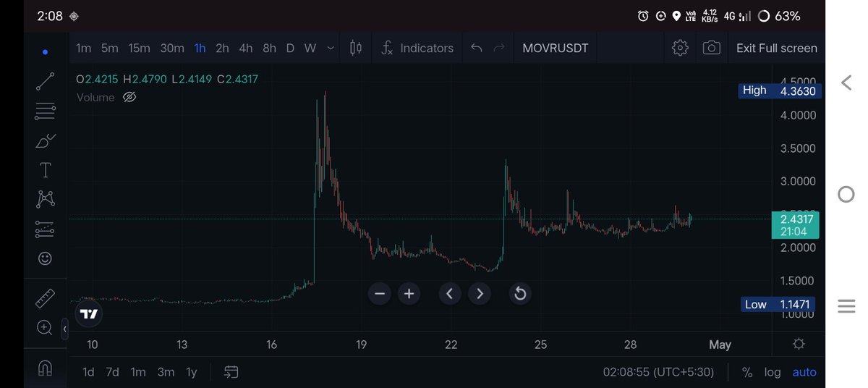Viewport: 868px width, 388px height.
Task: Toggle magnet mode icon
Action: pyautogui.click(x=45, y=368)
